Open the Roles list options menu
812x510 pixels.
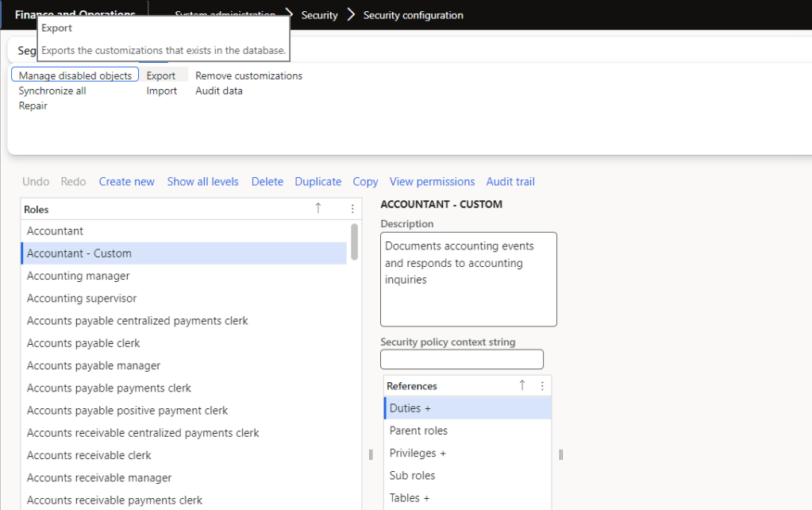pyautogui.click(x=352, y=209)
